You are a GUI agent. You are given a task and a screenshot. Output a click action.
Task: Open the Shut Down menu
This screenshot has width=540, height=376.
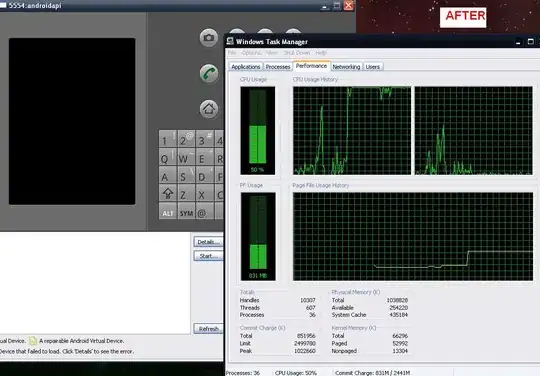click(x=297, y=53)
